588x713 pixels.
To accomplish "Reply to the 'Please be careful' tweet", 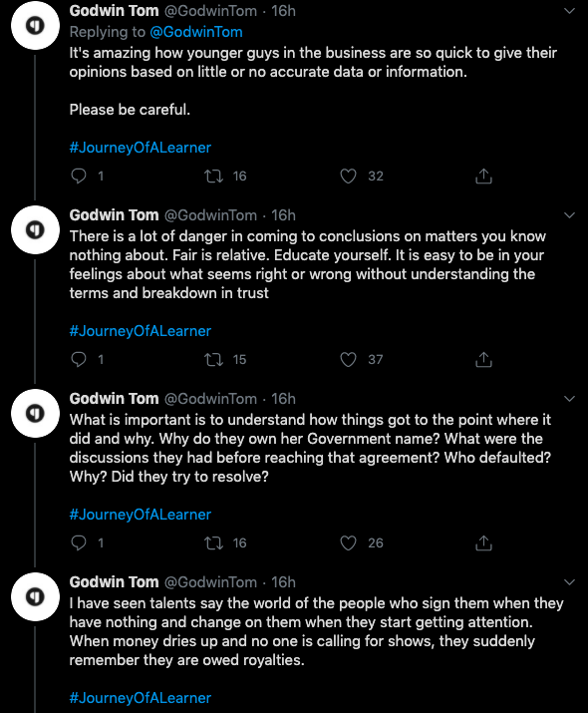I will (79, 176).
